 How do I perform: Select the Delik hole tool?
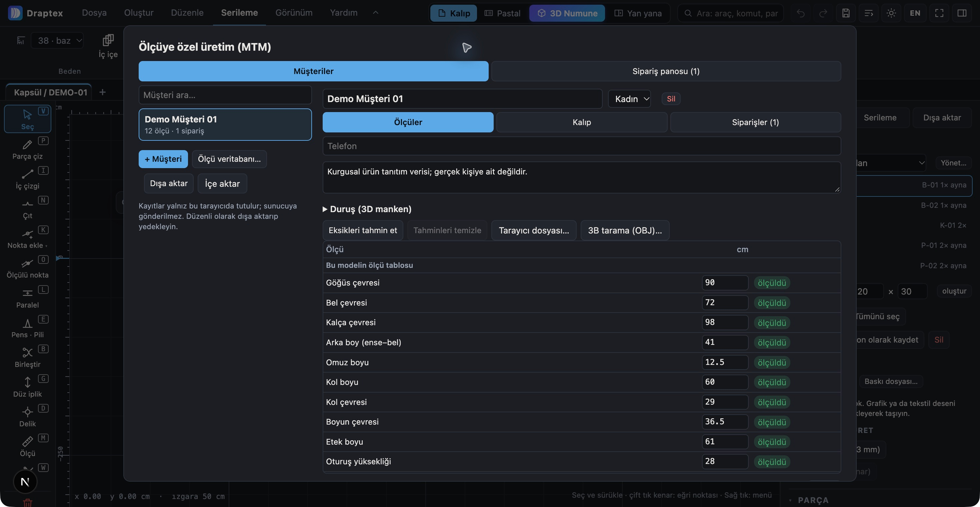click(x=27, y=416)
